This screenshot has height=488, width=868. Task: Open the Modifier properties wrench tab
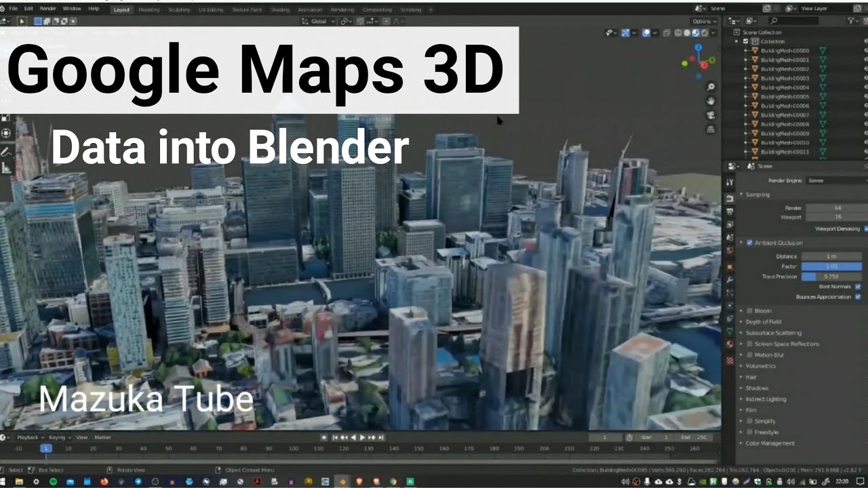730,280
